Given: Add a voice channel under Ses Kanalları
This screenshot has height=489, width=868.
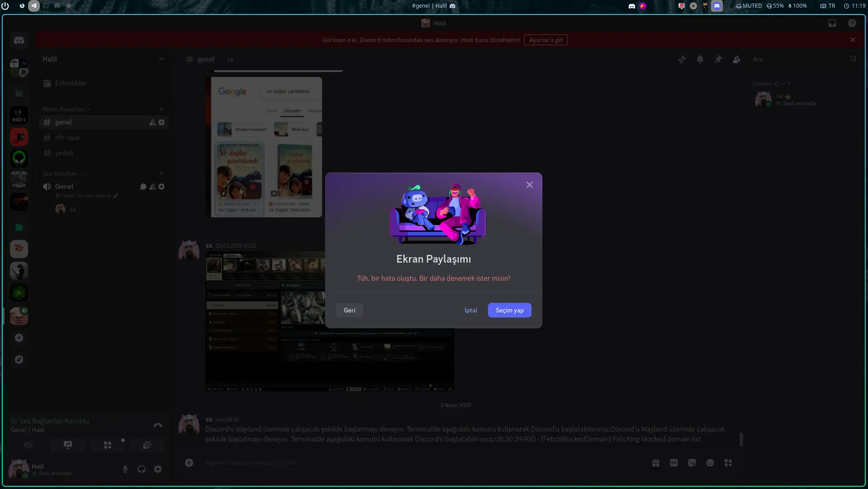Looking at the screenshot, I should click(x=161, y=173).
